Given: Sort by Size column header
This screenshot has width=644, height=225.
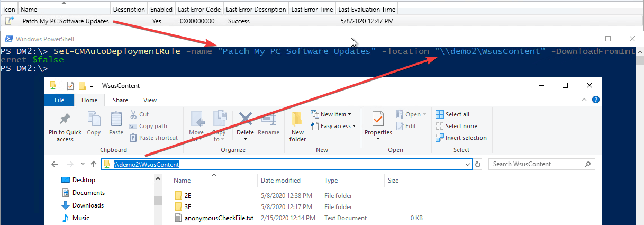Looking at the screenshot, I should tap(405, 181).
